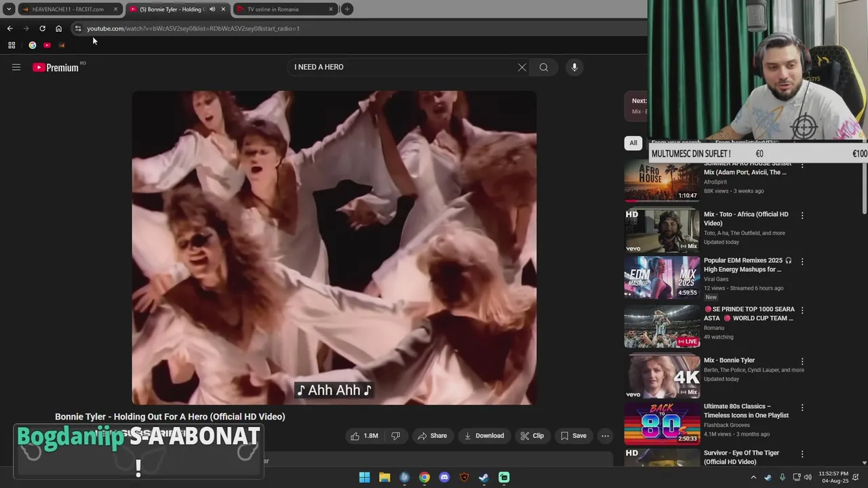Clear the search box with X
This screenshot has width=868, height=488.
point(522,67)
